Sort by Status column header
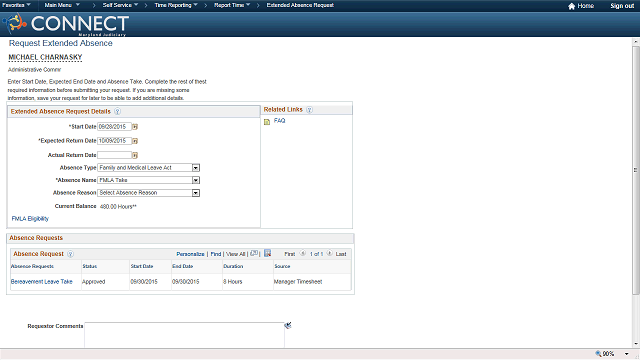The image size is (640, 360). [90, 266]
